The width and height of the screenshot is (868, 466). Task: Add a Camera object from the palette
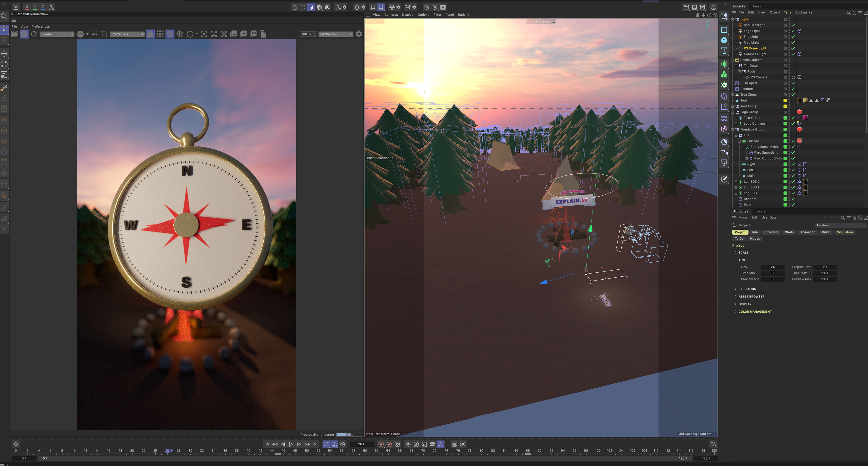pyautogui.click(x=724, y=152)
